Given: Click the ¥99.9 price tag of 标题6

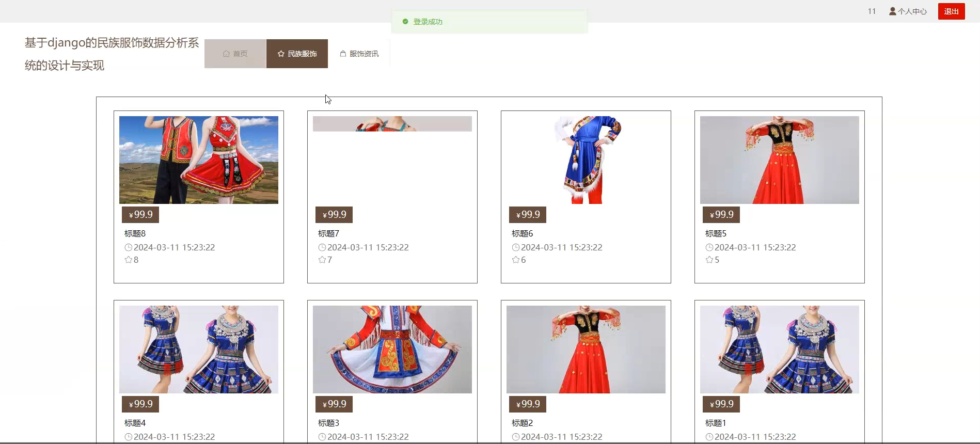Looking at the screenshot, I should point(528,215).
